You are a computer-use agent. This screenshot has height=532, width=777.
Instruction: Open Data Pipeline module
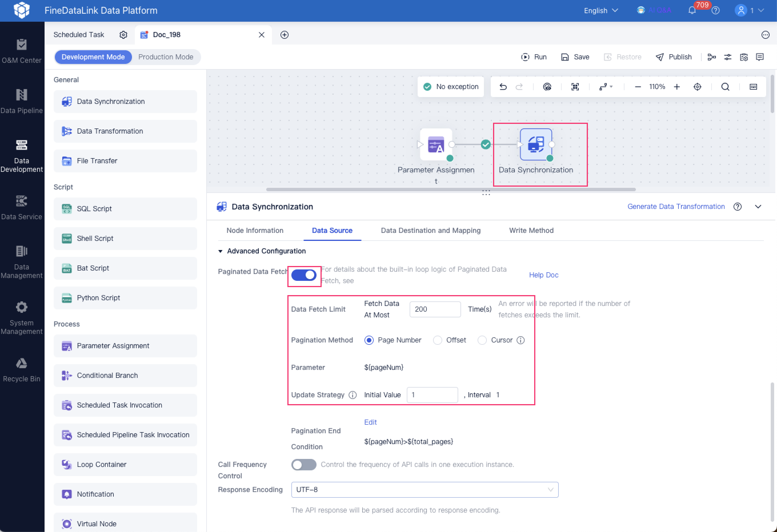22,102
